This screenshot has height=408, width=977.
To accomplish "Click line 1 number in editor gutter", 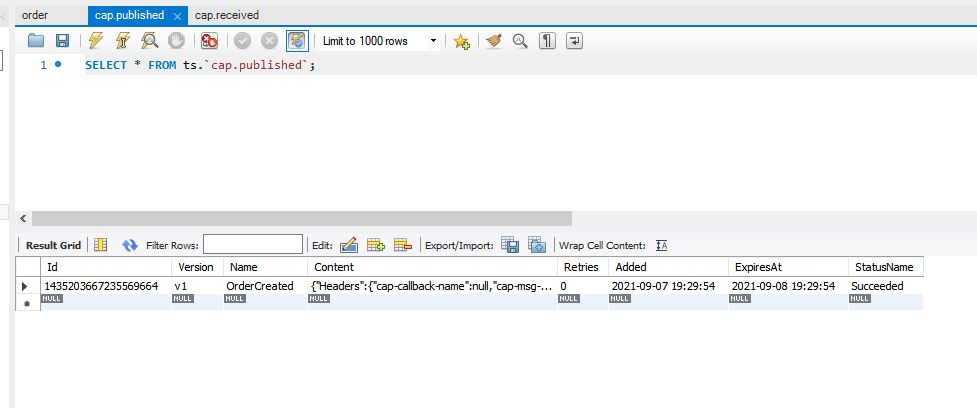I will click(x=44, y=65).
